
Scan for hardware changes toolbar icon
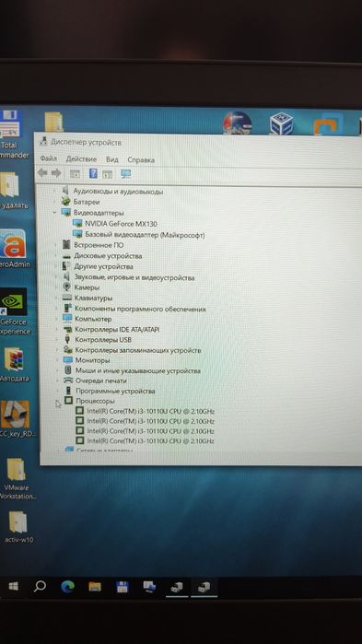click(x=125, y=174)
